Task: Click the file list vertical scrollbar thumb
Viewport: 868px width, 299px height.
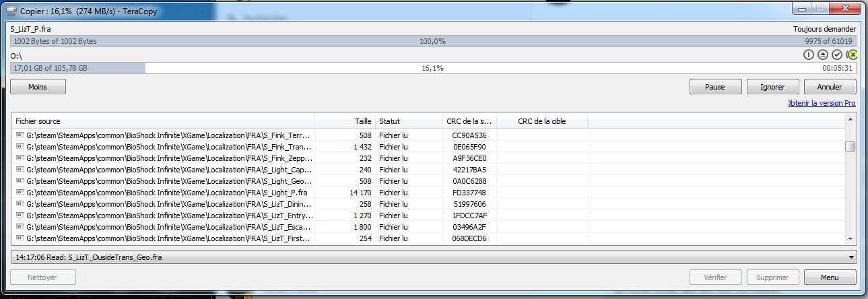Action: [x=850, y=147]
